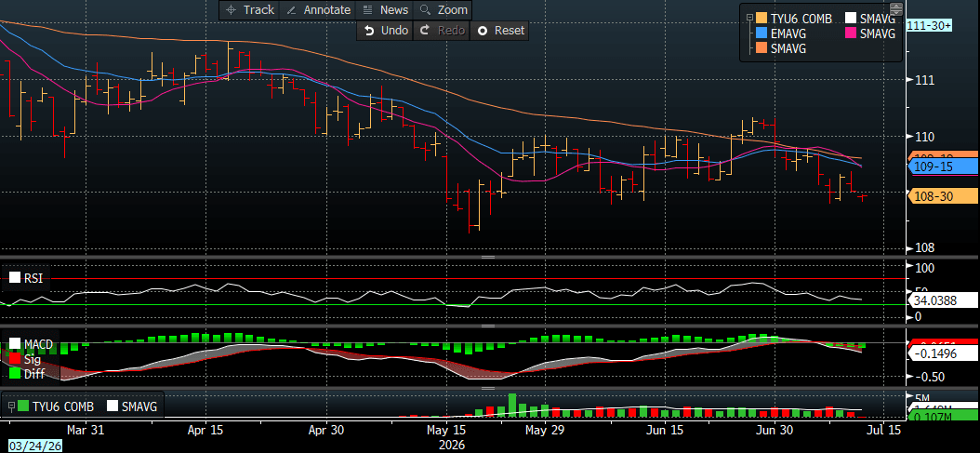The image size is (980, 453).
Task: Click the divider handle above MACD panel
Action: pyautogui.click(x=488, y=326)
